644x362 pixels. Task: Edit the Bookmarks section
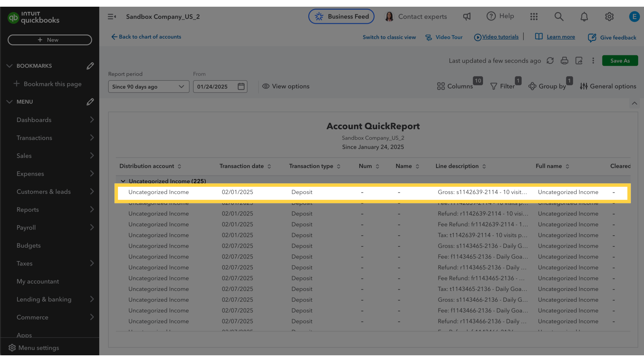(90, 66)
